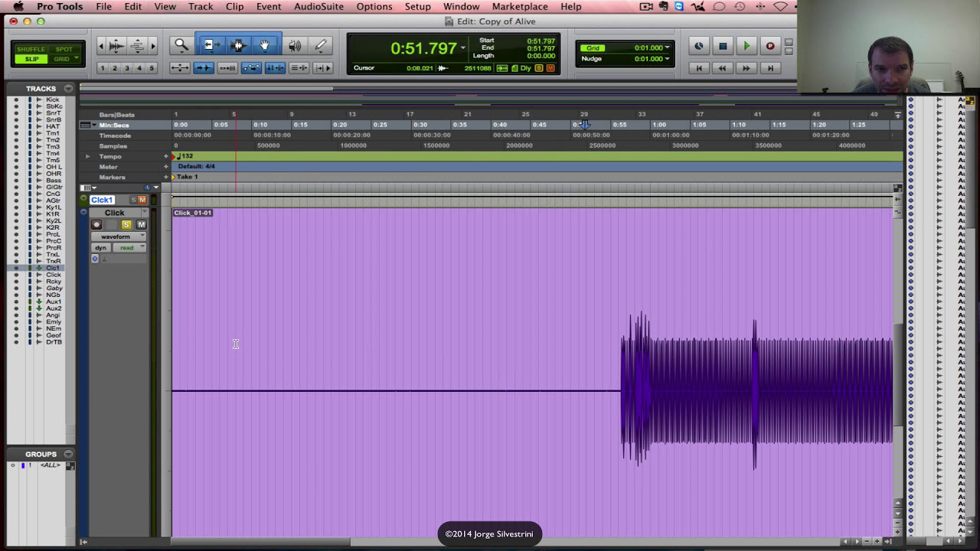This screenshot has width=980, height=551.
Task: Open the Clip menu
Action: click(x=234, y=6)
